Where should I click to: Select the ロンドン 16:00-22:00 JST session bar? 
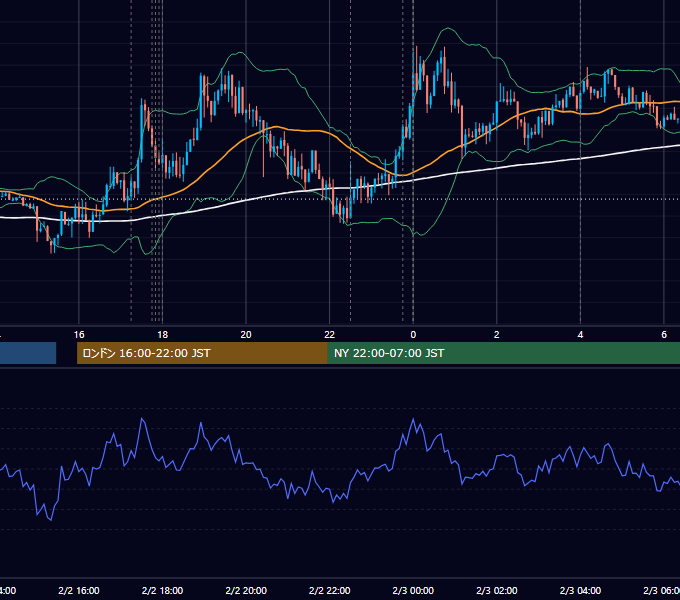202,353
